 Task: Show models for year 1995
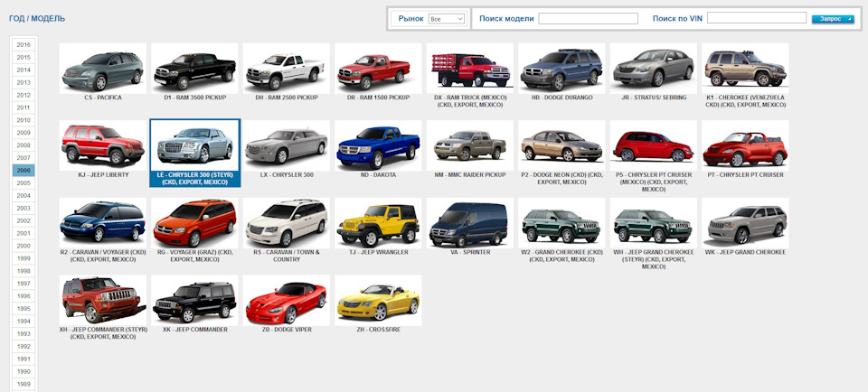click(24, 309)
